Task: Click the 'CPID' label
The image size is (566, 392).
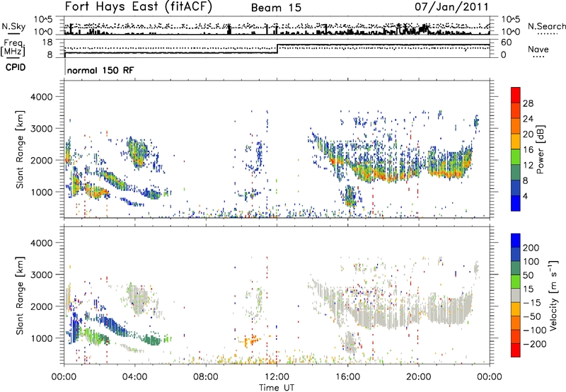Action: [x=16, y=67]
